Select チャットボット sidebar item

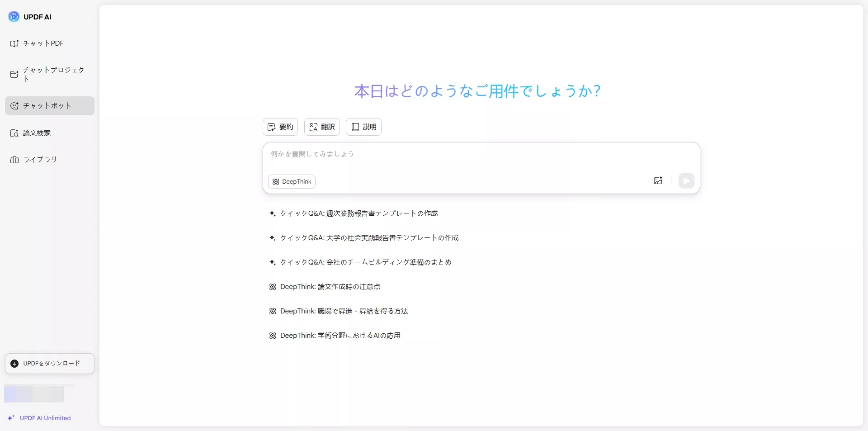pyautogui.click(x=50, y=106)
